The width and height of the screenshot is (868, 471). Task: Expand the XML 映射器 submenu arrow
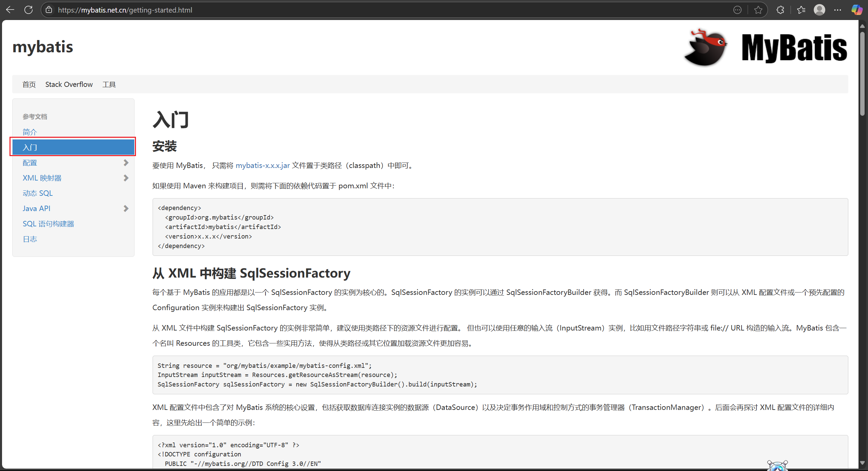[126, 178]
